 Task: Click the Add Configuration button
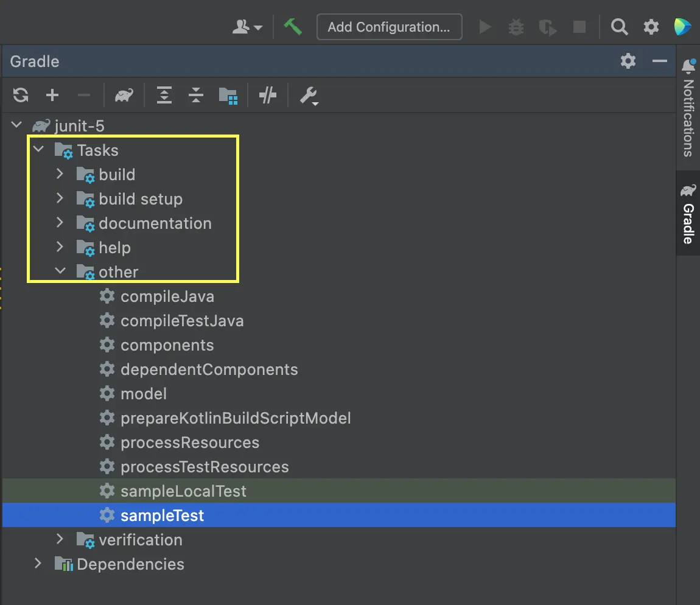[389, 27]
